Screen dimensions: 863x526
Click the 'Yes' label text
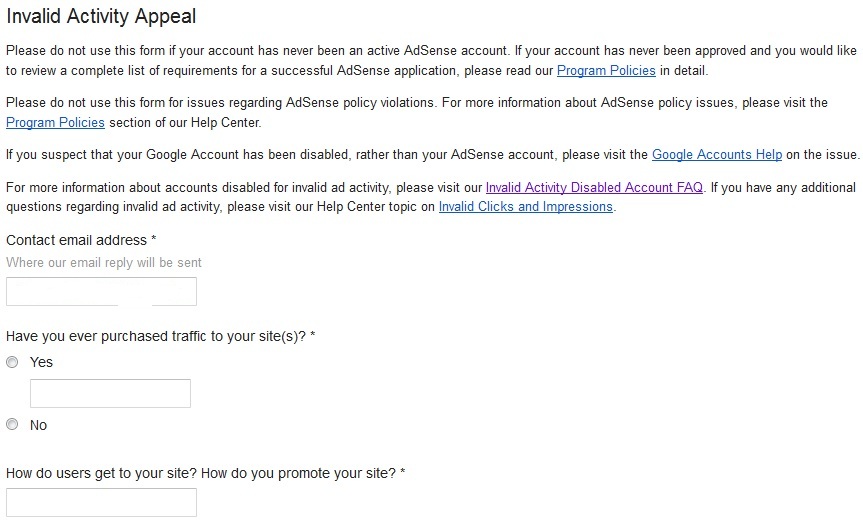[41, 362]
